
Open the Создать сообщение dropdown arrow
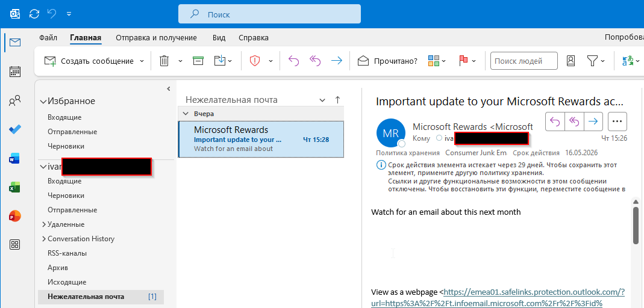pyautogui.click(x=142, y=61)
